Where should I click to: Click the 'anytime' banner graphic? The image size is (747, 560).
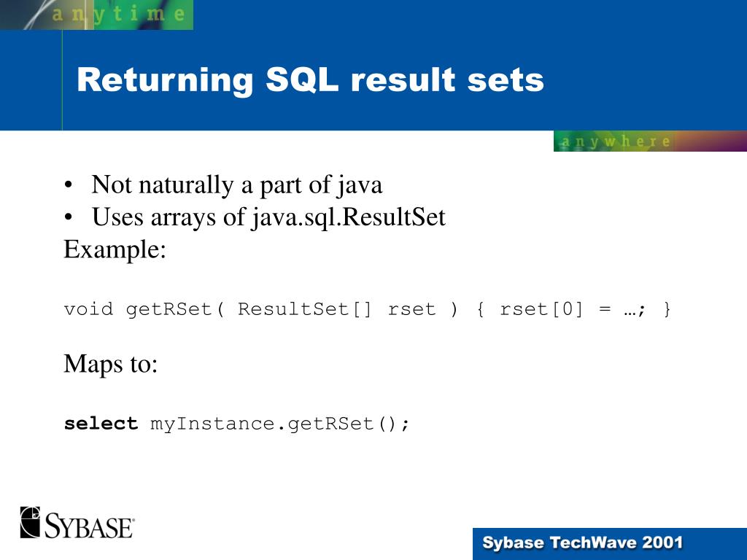click(x=97, y=15)
